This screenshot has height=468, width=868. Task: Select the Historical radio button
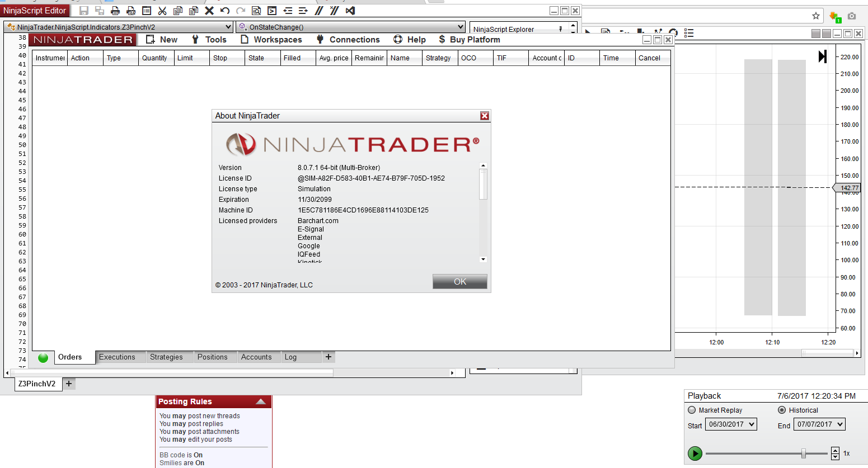coord(782,410)
